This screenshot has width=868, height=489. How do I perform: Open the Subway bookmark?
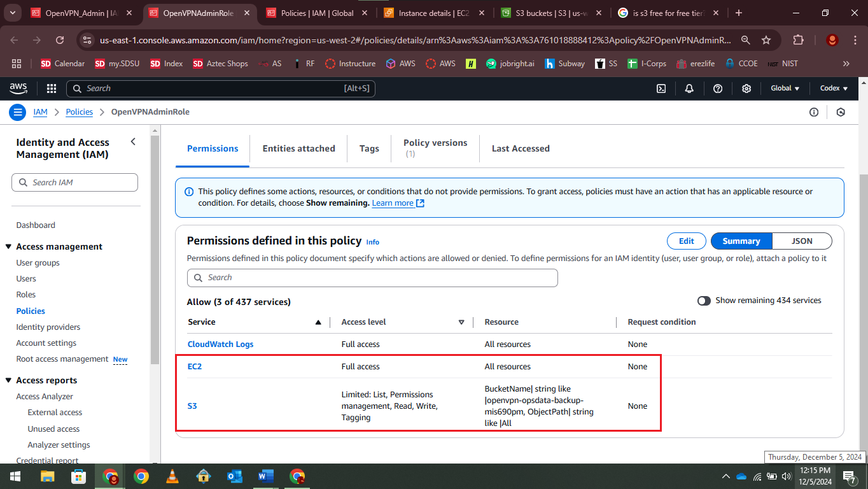coord(564,64)
